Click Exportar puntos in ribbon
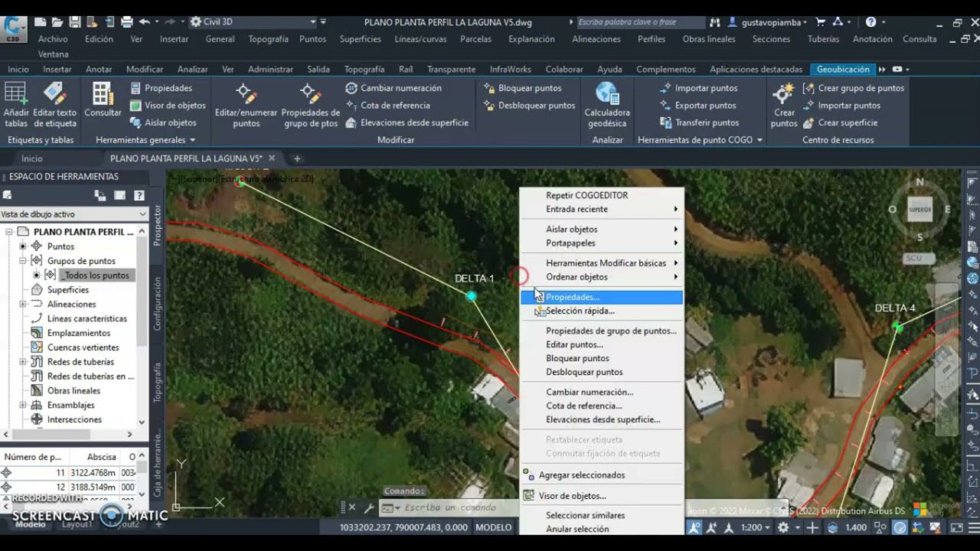Screen dimensions: 980x551 (697, 106)
